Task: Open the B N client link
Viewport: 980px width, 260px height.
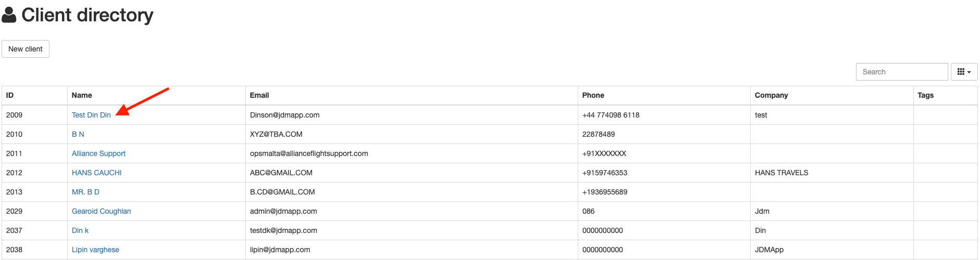Action: [78, 134]
